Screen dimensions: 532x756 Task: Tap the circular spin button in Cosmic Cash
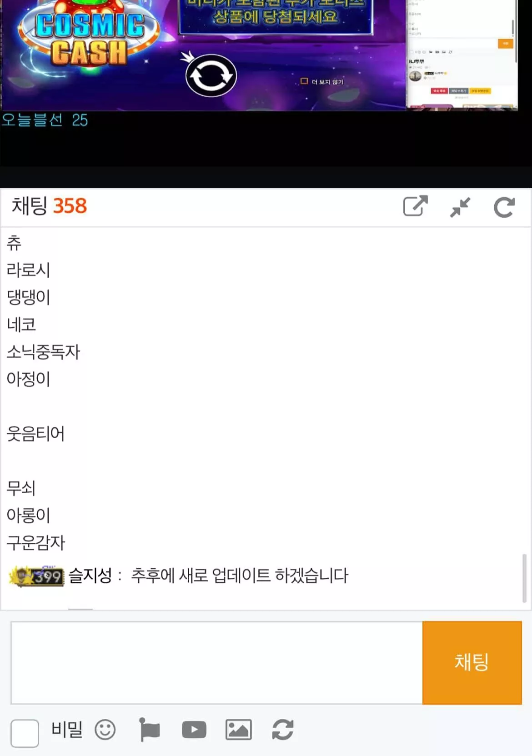(211, 75)
